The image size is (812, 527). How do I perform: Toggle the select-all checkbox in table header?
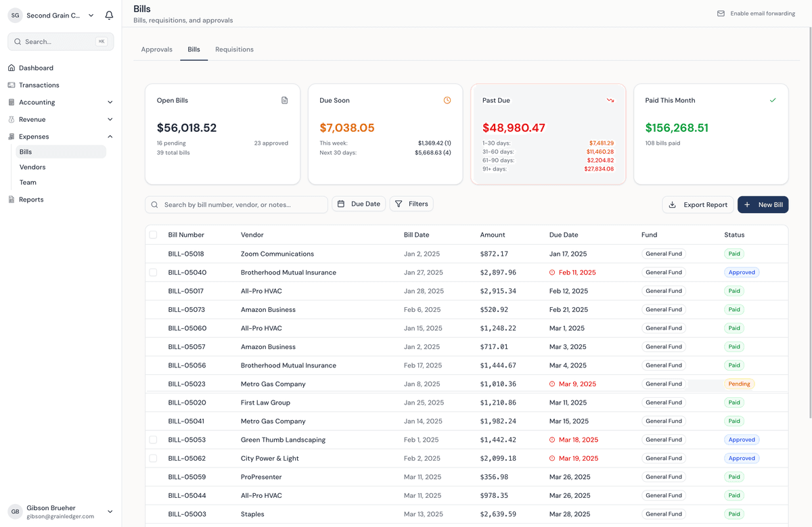point(153,235)
